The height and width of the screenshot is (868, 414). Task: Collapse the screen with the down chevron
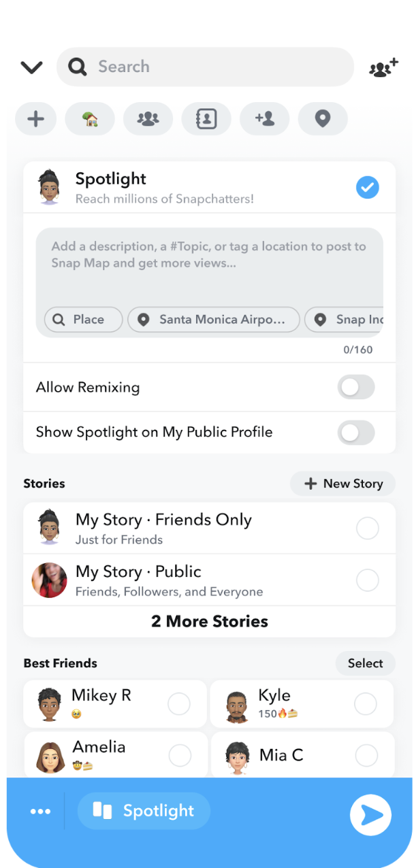click(31, 67)
